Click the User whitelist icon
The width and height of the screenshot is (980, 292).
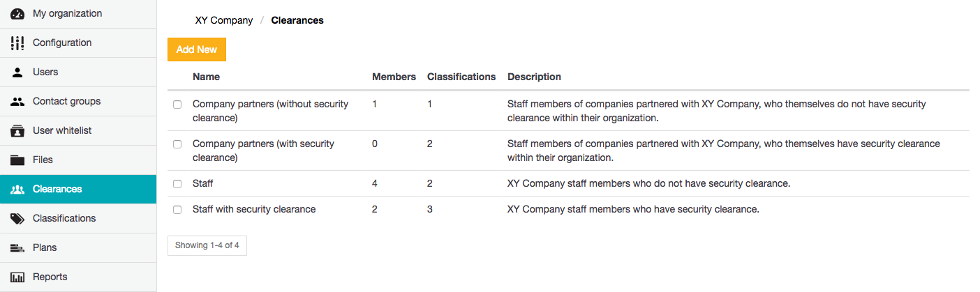tap(18, 130)
